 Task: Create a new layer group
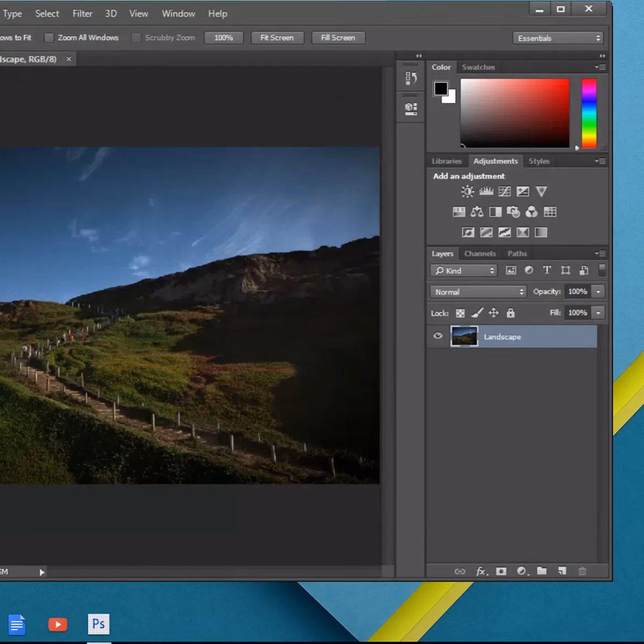click(542, 571)
